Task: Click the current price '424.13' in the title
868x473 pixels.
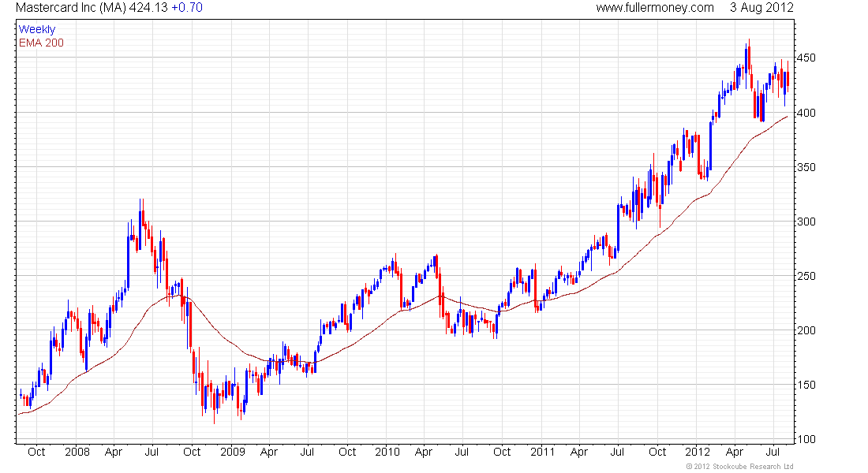Action: (x=148, y=8)
